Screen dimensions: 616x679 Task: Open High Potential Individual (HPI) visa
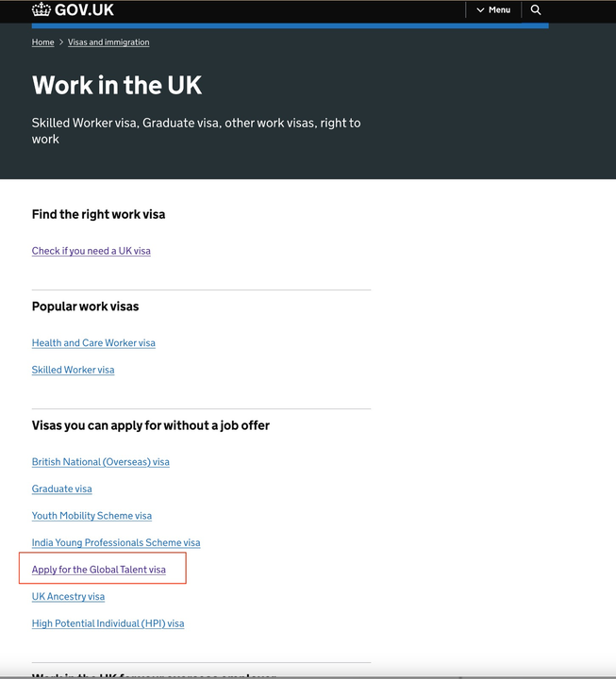pos(108,623)
